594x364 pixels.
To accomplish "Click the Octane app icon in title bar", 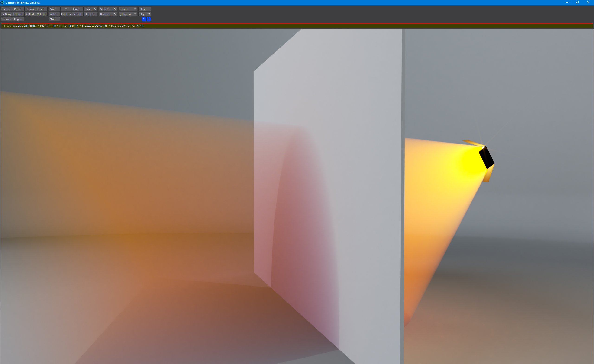I will (x=2, y=3).
